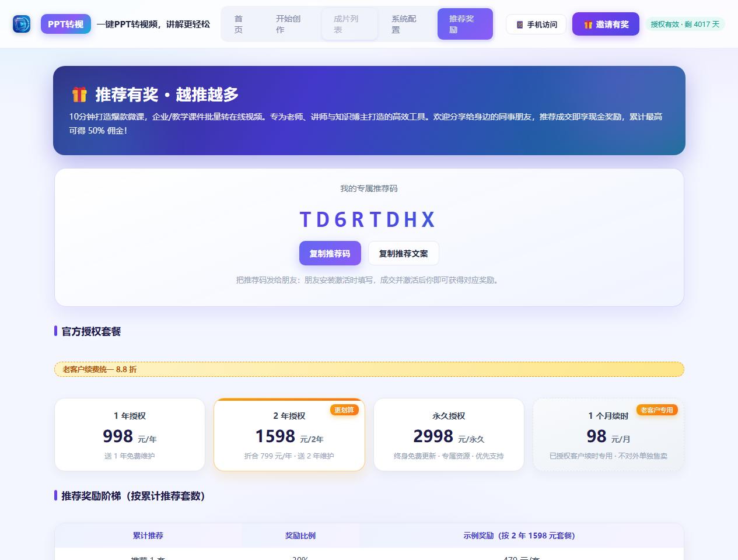
Task: Click the 复制推荐码 button
Action: pyautogui.click(x=330, y=253)
